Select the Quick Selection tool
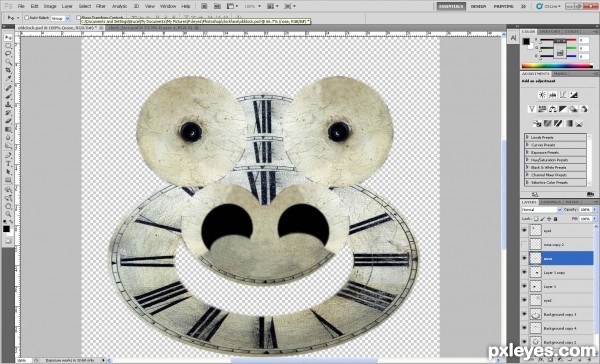600x364 pixels. click(x=8, y=62)
